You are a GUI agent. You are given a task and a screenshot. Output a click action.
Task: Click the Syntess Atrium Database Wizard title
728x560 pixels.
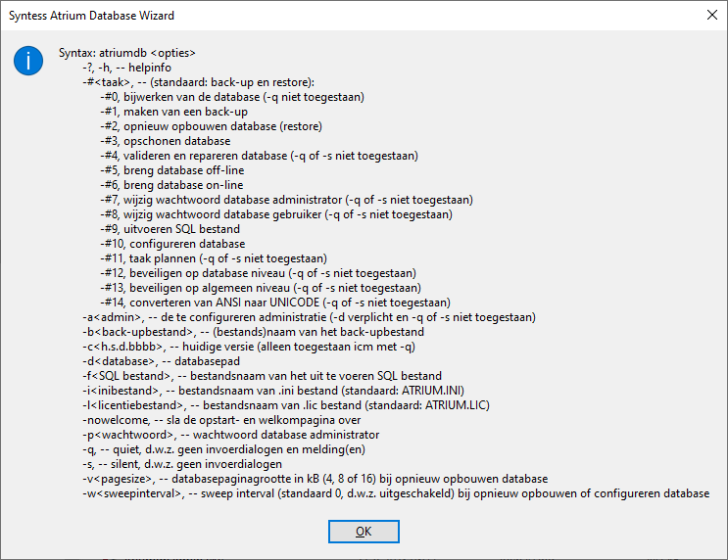pos(91,16)
